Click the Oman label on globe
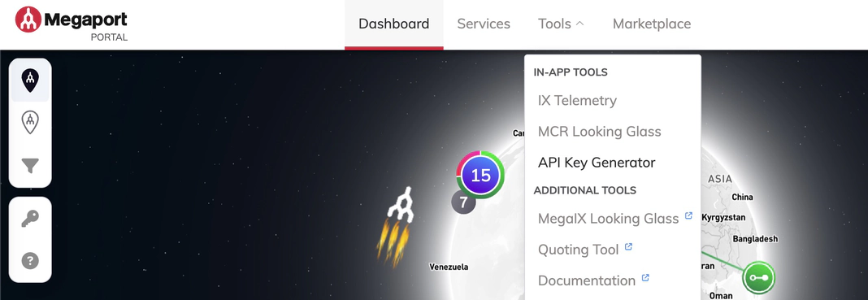 (720, 296)
